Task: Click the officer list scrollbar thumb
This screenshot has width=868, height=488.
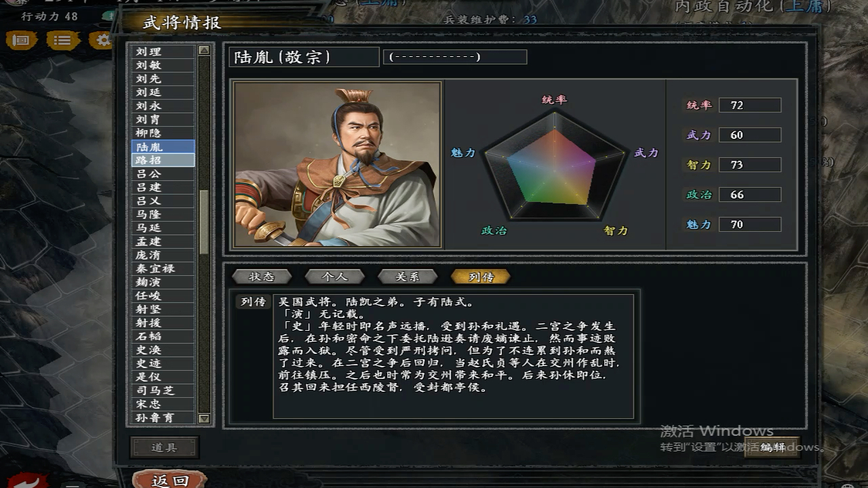Action: (204, 222)
